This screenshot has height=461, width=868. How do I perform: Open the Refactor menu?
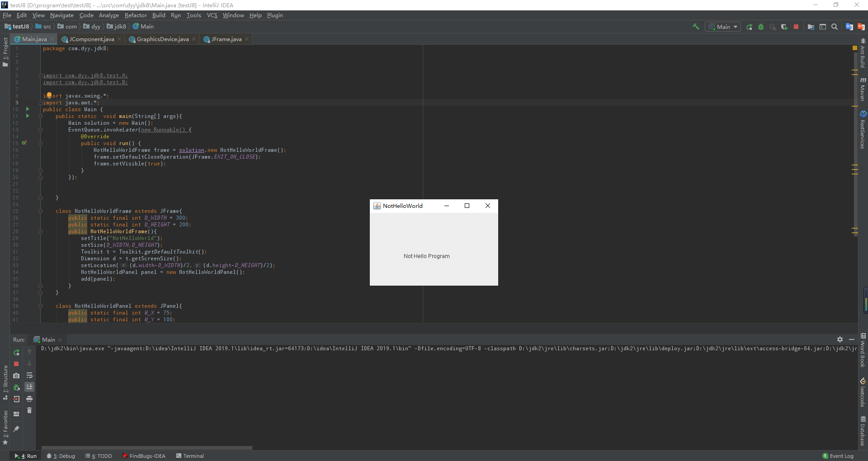(x=136, y=15)
